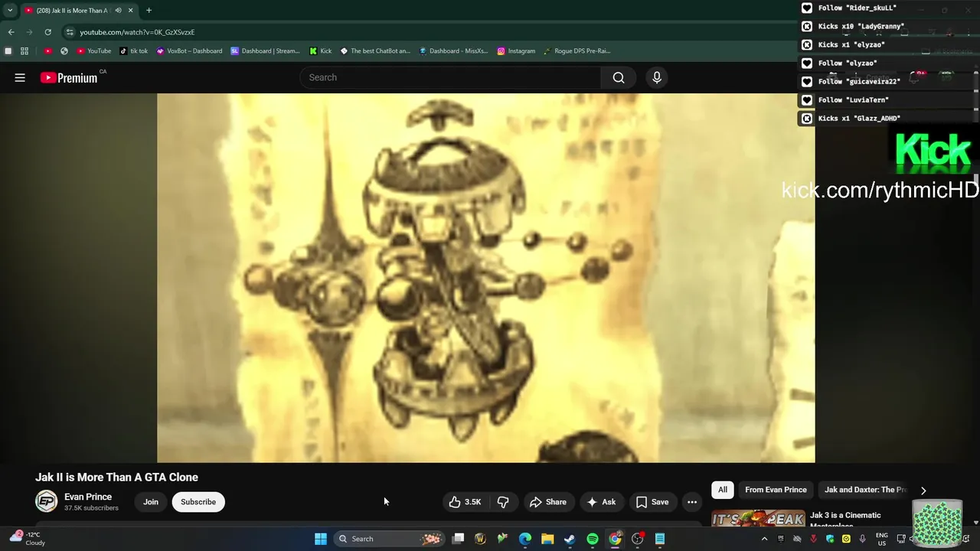Open the 'YouTube' bookmark
This screenshot has width=980, height=551.
[93, 51]
